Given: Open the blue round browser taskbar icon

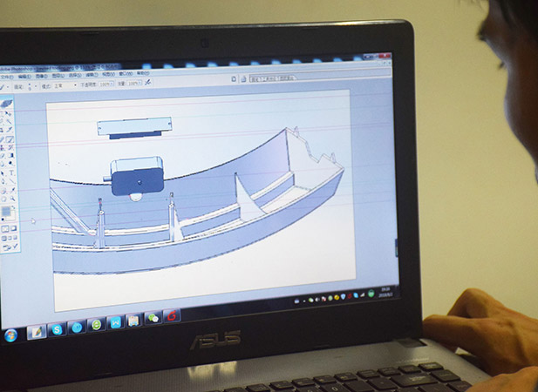Looking at the screenshot, I should [x=77, y=328].
